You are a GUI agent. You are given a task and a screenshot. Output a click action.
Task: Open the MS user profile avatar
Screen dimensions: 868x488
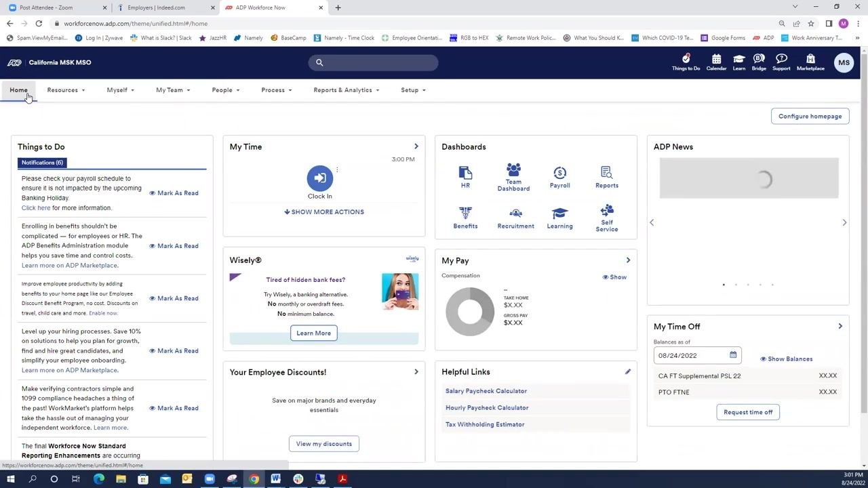click(x=844, y=62)
